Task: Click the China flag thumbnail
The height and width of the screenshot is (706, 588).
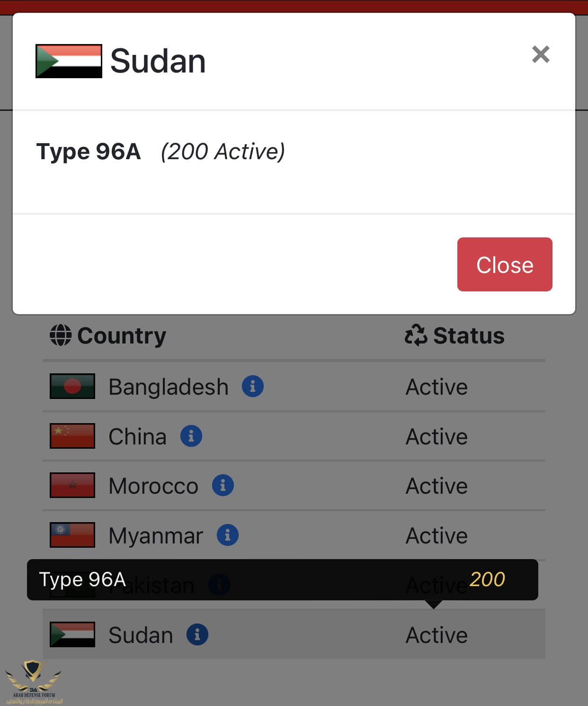Action: click(x=72, y=436)
